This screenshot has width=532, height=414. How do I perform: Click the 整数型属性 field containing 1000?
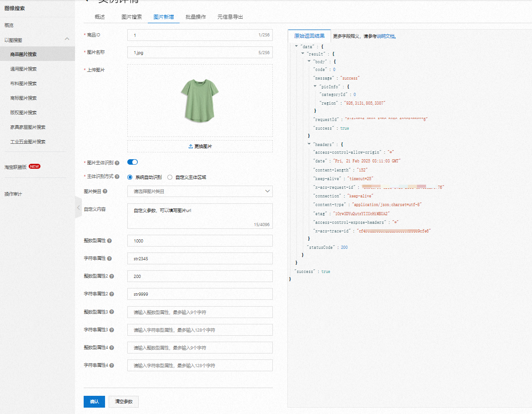(x=200, y=241)
